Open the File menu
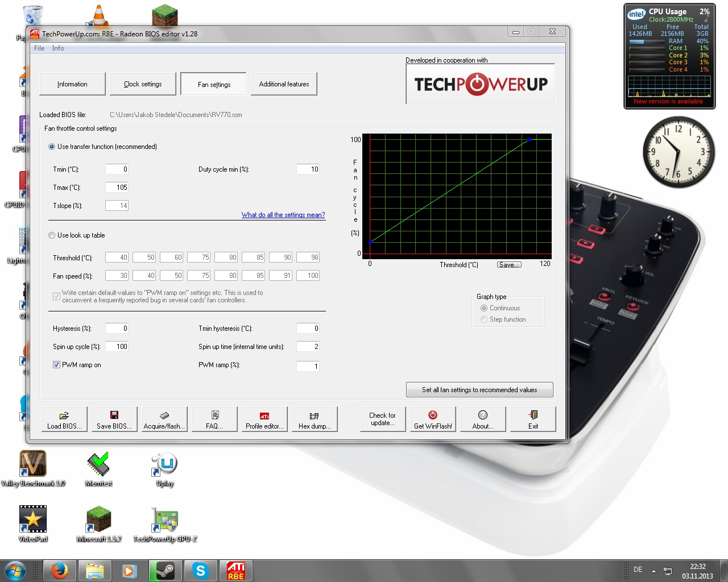The width and height of the screenshot is (728, 582). [39, 48]
